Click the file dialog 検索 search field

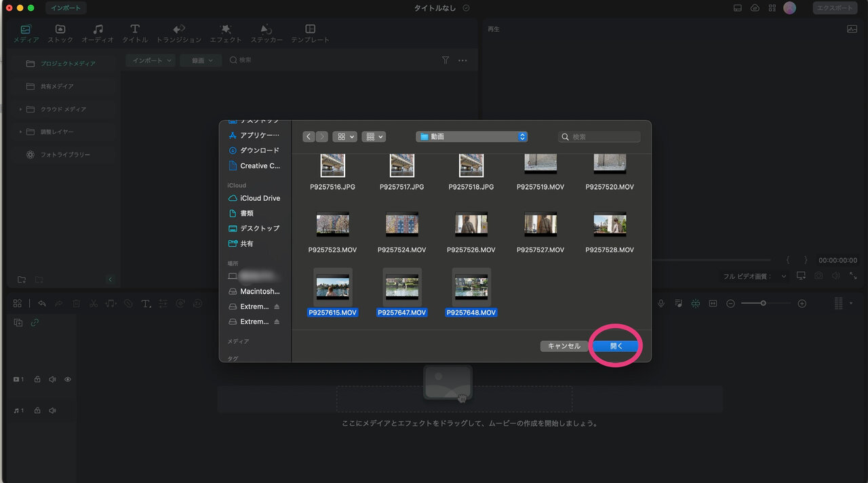coord(599,136)
